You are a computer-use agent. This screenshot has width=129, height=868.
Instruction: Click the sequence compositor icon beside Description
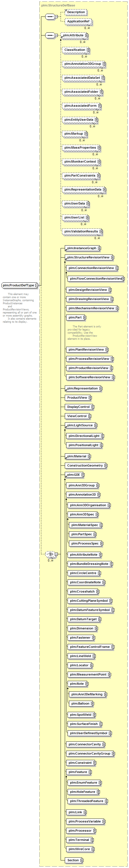50,16
